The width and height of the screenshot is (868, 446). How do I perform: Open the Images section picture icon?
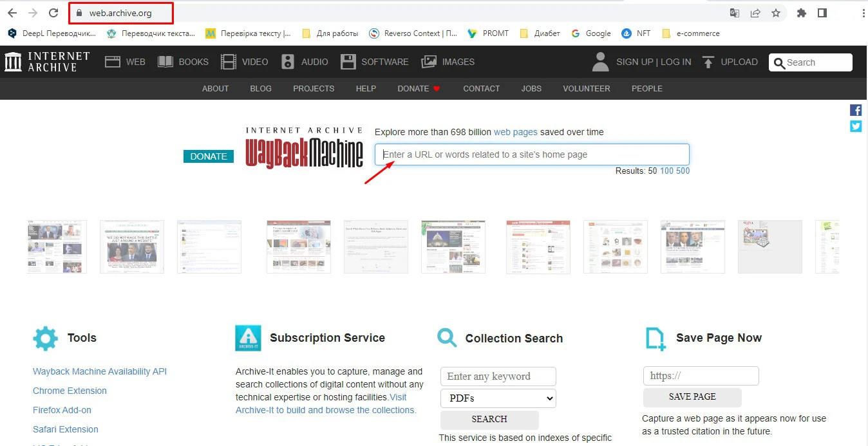(x=429, y=62)
